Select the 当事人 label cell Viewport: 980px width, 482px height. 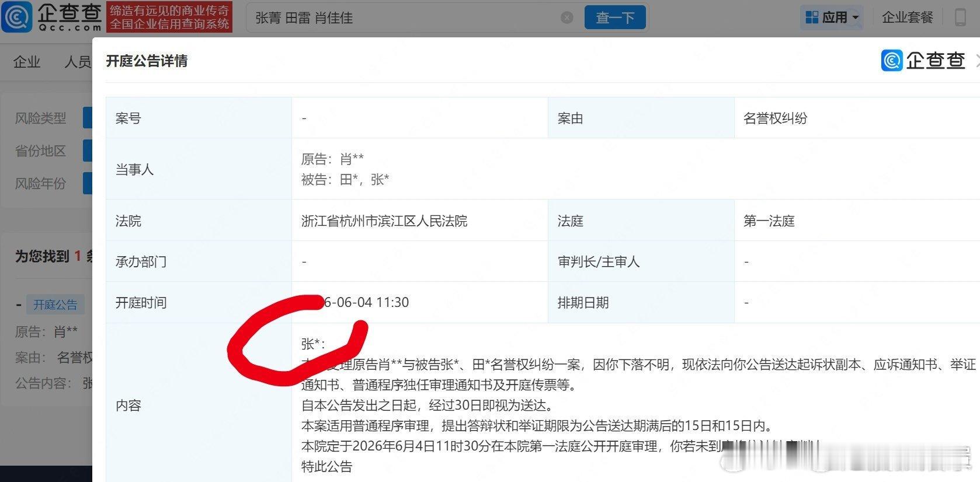pyautogui.click(x=199, y=169)
